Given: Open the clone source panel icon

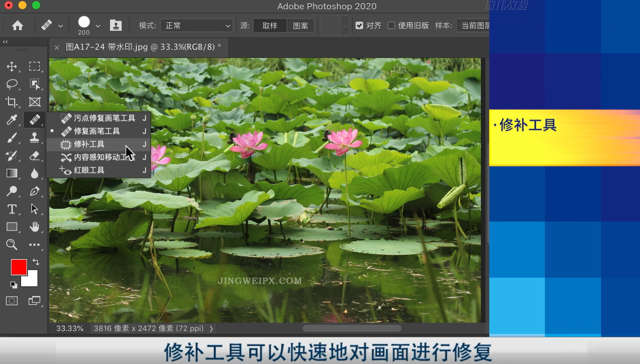Looking at the screenshot, I should 116,26.
